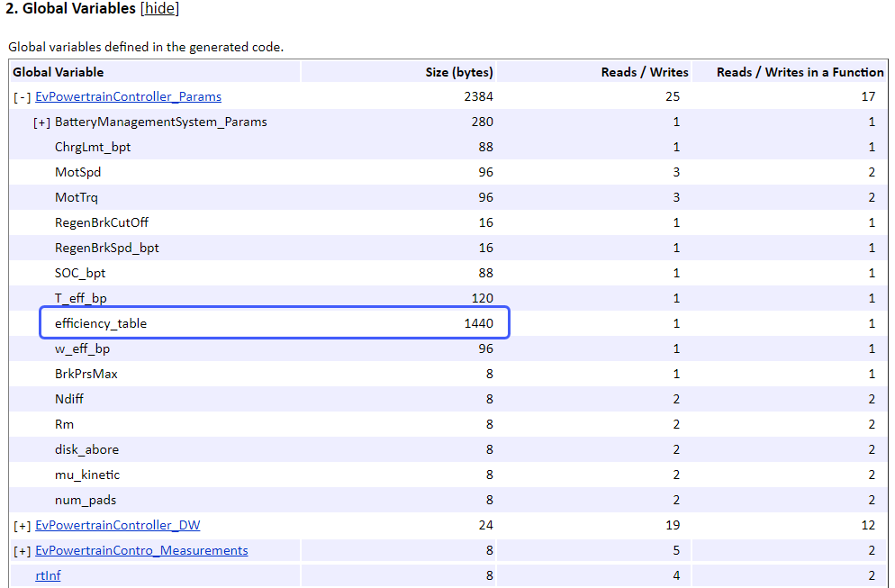Select the highlighted efficiency_table row

pos(100,322)
